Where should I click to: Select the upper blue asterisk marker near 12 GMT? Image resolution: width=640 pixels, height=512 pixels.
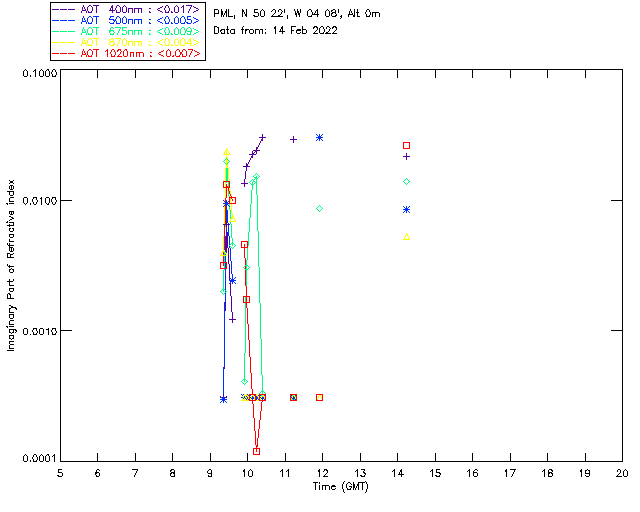[x=320, y=138]
